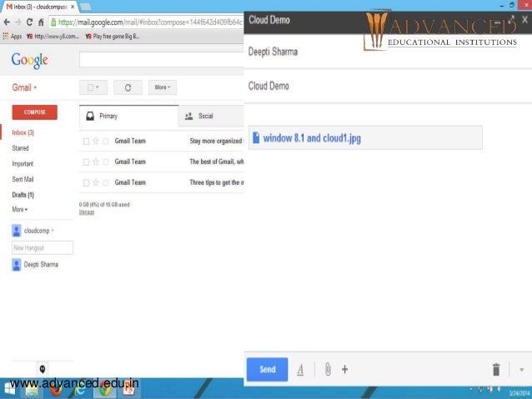Viewport: 532px width, 399px height.
Task: Click the Hangouts icon at sidebar bottom
Action: tap(43, 369)
